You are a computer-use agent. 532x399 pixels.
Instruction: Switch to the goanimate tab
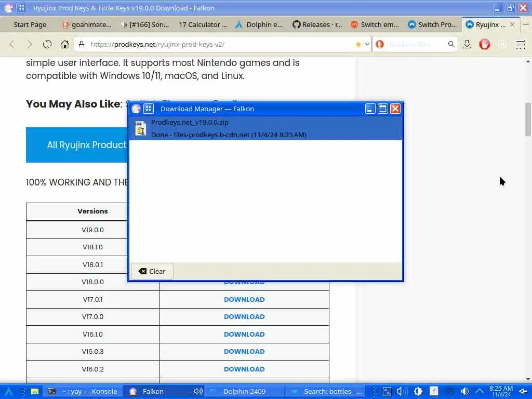[x=87, y=24]
